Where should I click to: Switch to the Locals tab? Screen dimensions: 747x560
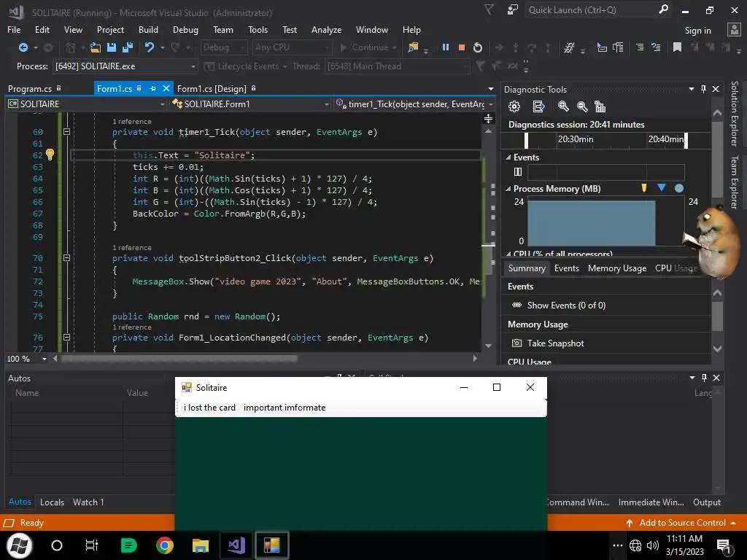52,502
